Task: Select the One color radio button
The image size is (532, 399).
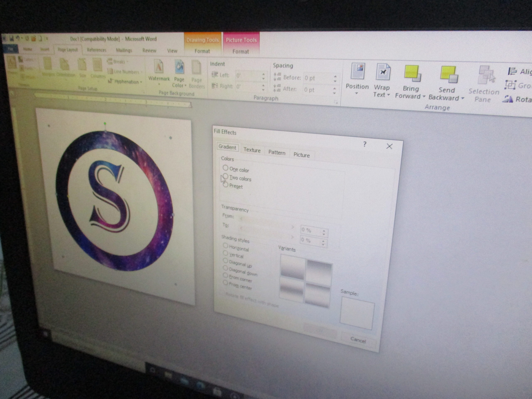Action: (x=225, y=168)
